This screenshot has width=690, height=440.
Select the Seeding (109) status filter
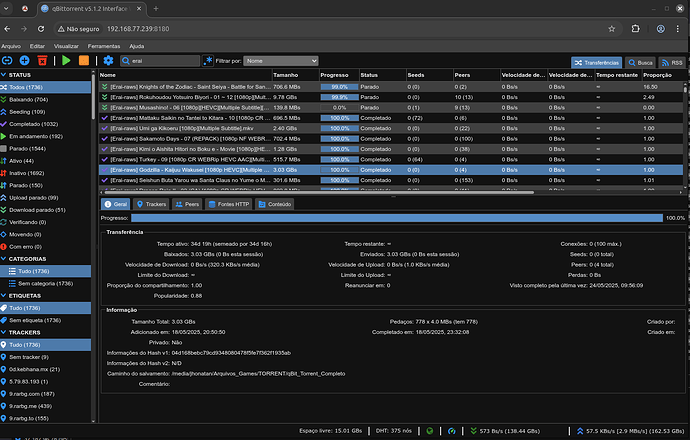click(45, 112)
